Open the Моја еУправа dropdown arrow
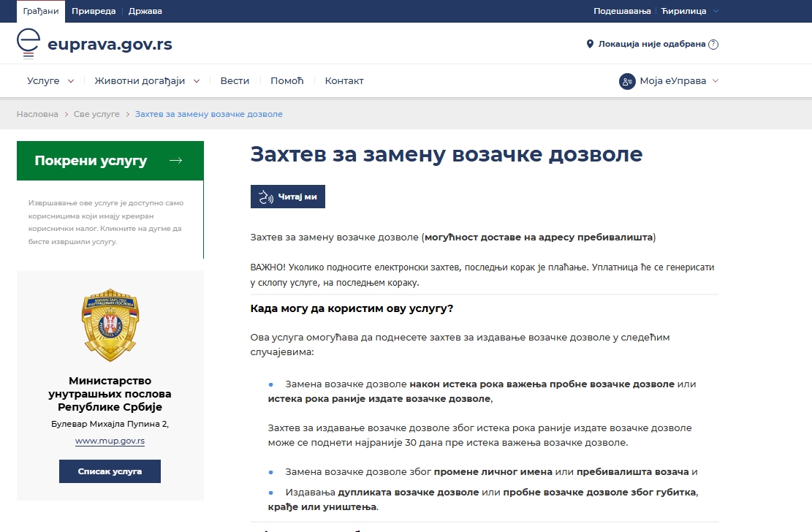Viewport: 812px width, 532px height. (716, 81)
